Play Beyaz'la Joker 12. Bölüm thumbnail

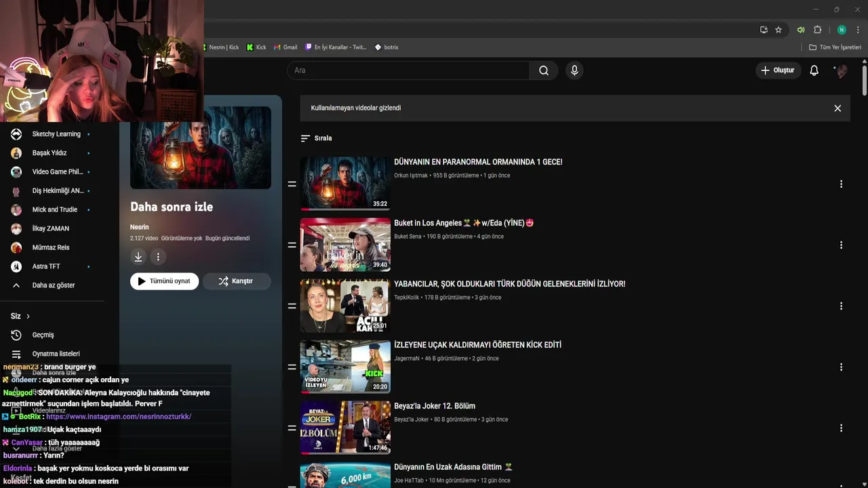(345, 428)
